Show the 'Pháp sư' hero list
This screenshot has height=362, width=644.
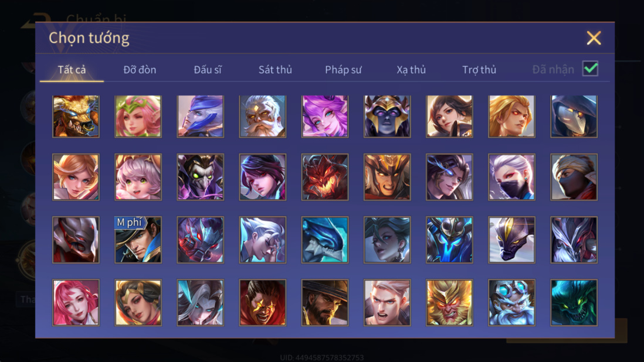[x=343, y=70]
